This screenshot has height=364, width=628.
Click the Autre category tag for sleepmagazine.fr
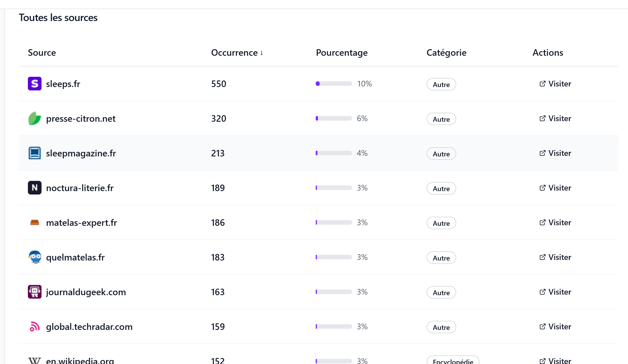(x=441, y=154)
